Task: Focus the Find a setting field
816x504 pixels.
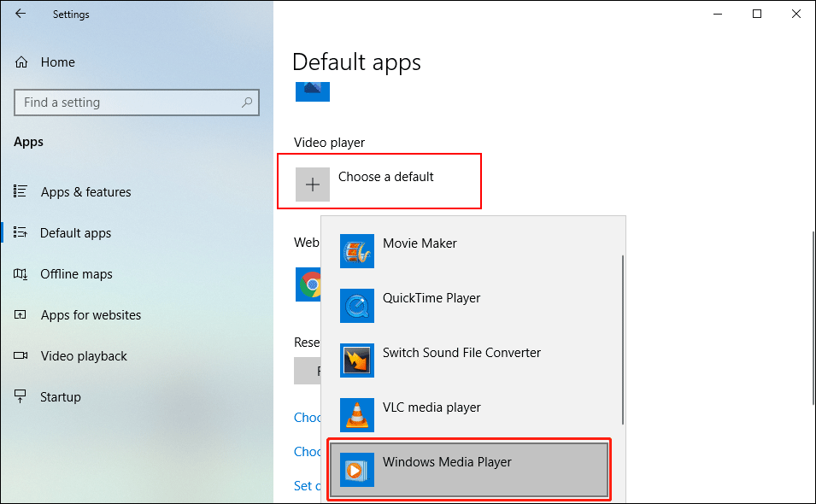Action: [x=137, y=103]
